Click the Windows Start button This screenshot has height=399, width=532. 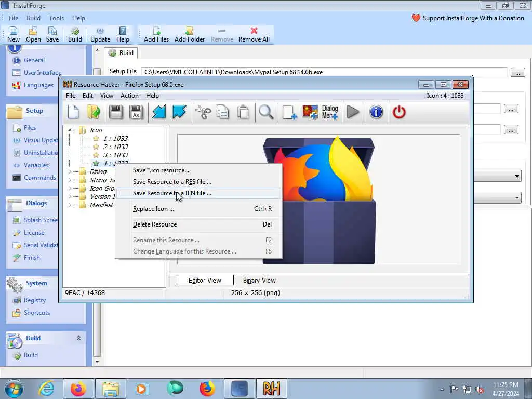(x=14, y=389)
